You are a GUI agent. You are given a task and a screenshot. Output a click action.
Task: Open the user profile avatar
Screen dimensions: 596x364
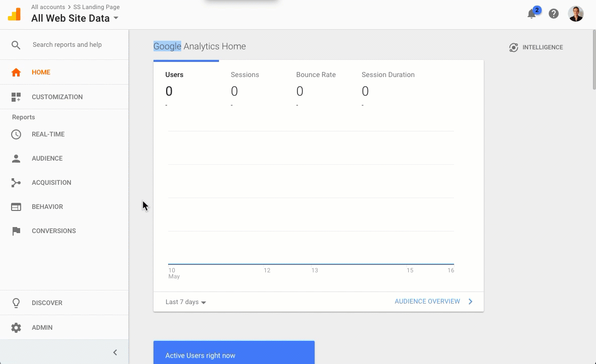pyautogui.click(x=575, y=14)
